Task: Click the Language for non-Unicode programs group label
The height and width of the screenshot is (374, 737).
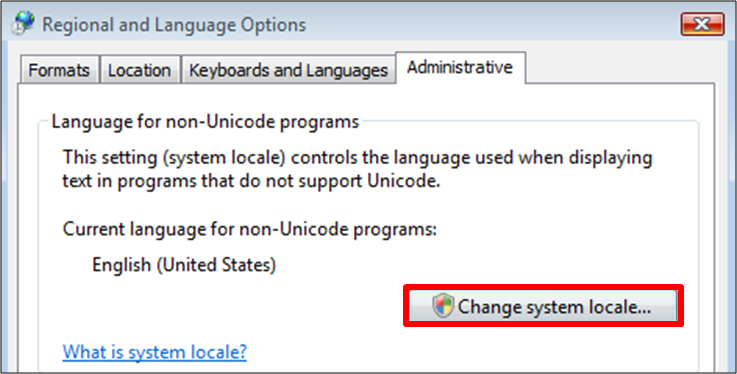Action: pyautogui.click(x=205, y=122)
